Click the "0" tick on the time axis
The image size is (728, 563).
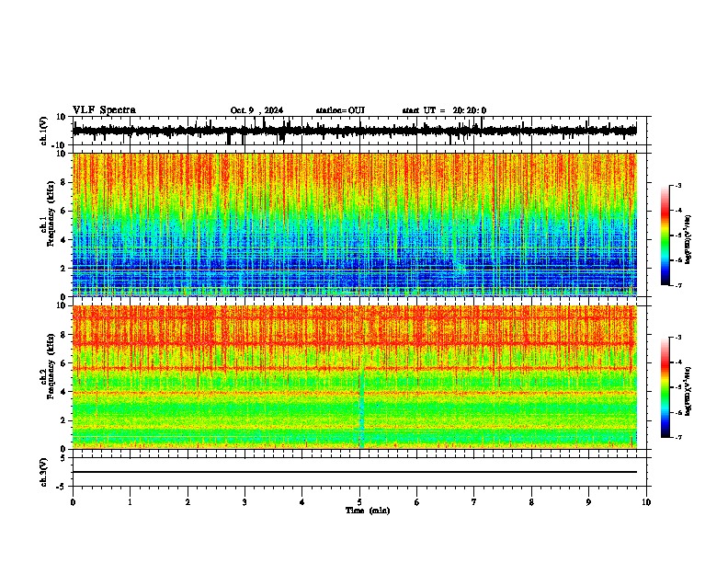tap(73, 502)
